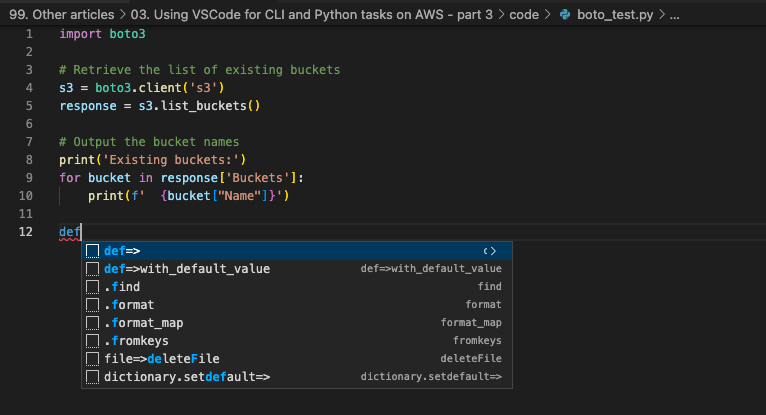Open the 'code' breadcrumb folder
The width and height of the screenshot is (766, 415).
pos(524,15)
